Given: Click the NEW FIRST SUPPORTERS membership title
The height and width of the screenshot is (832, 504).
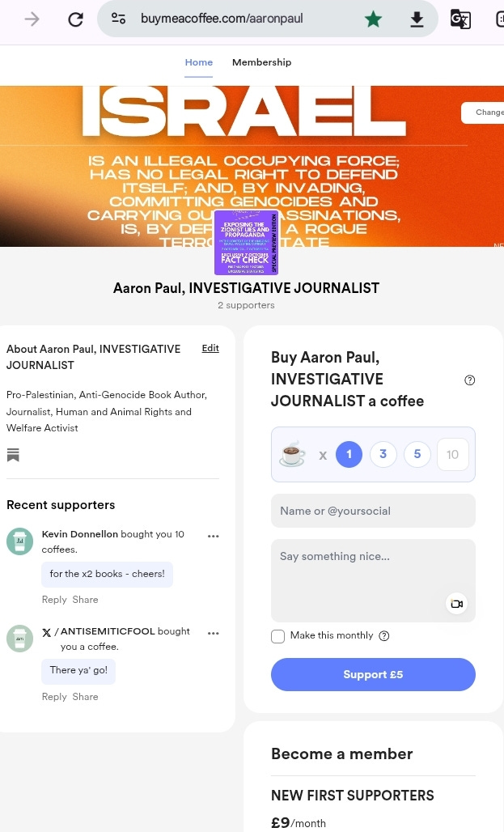Looking at the screenshot, I should coord(352,796).
